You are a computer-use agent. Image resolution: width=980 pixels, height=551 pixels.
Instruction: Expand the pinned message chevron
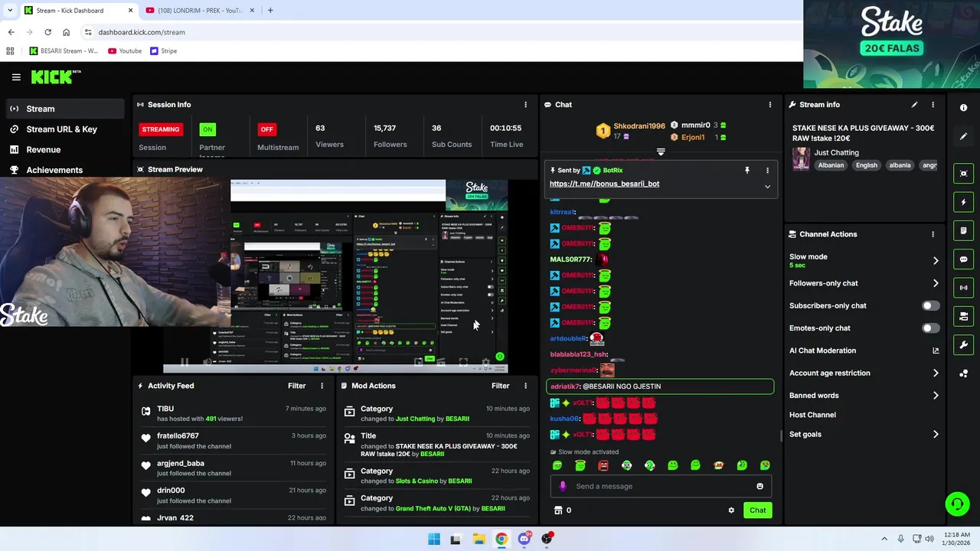point(767,186)
